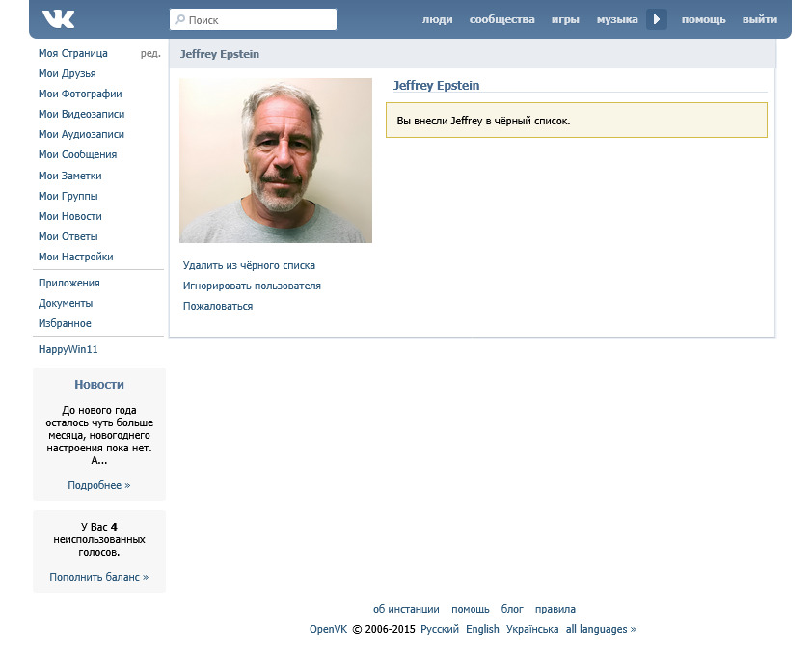This screenshot has width=812, height=654.
Task: Open the сообщества header menu item
Action: tap(501, 19)
